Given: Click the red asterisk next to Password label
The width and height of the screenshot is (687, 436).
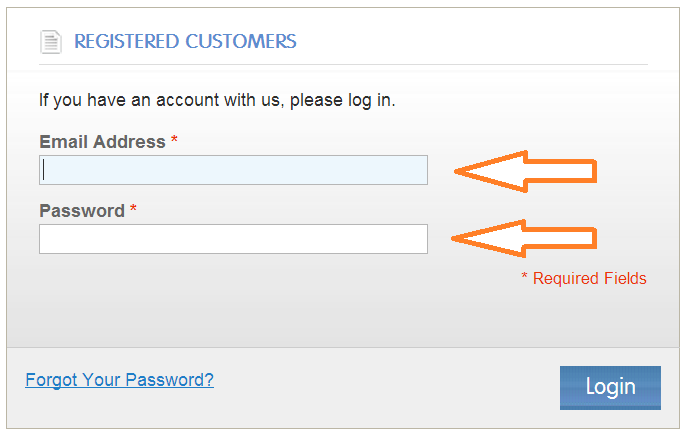Looking at the screenshot, I should click(133, 209).
